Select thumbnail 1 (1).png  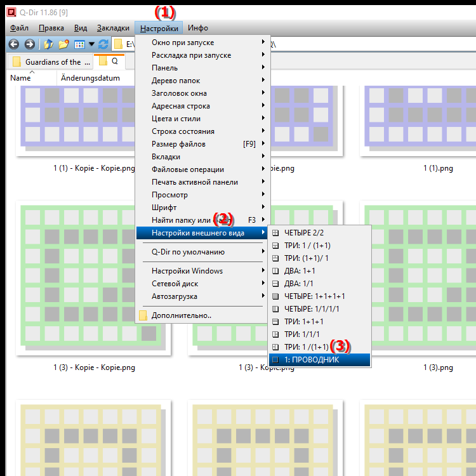(418, 121)
